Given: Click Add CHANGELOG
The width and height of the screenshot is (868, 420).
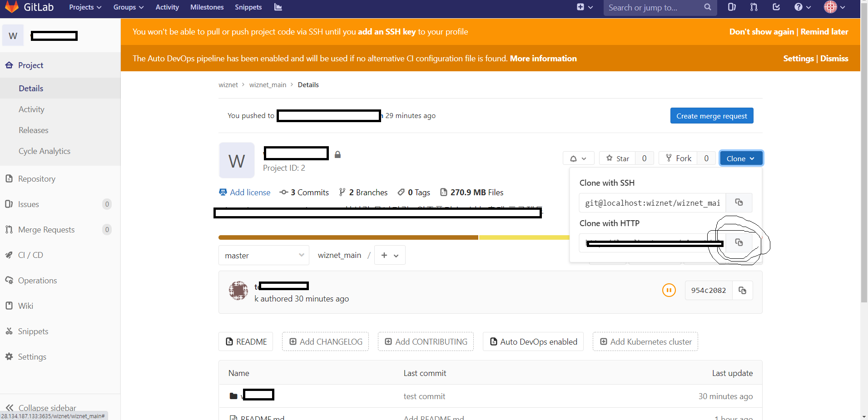Looking at the screenshot, I should point(325,342).
